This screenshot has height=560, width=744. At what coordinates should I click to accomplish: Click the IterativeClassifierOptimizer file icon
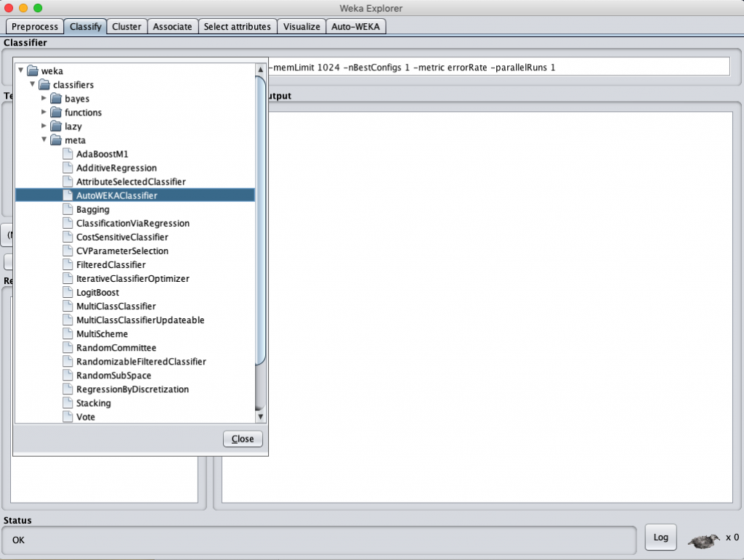click(x=68, y=278)
